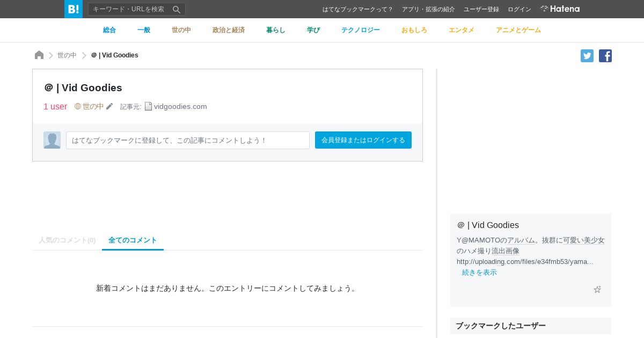This screenshot has width=644, height=338.
Task: Switch to 全てのコメント tab
Action: tap(133, 240)
